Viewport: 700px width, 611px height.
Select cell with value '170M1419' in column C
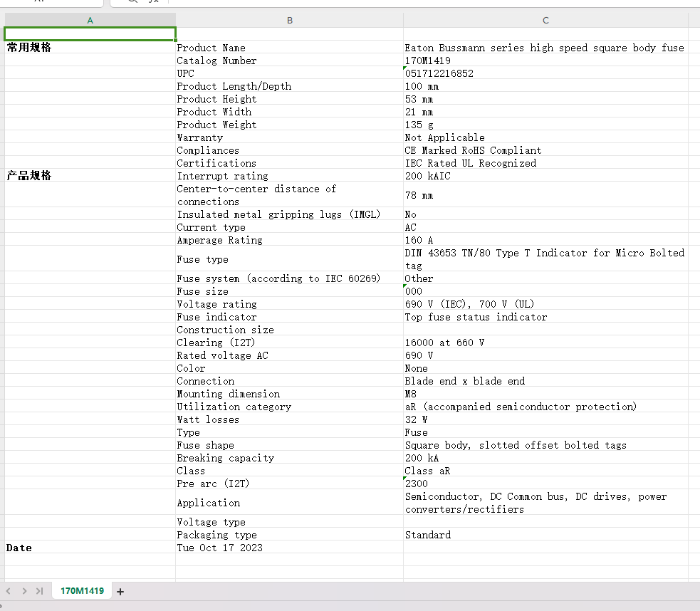[x=545, y=61]
